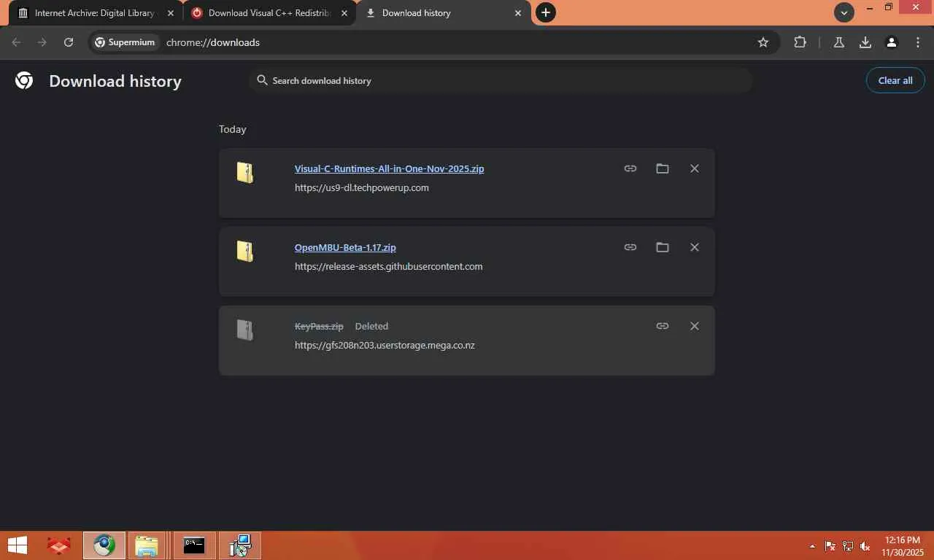This screenshot has height=560, width=934.
Task: Go forward to next page
Action: (42, 42)
